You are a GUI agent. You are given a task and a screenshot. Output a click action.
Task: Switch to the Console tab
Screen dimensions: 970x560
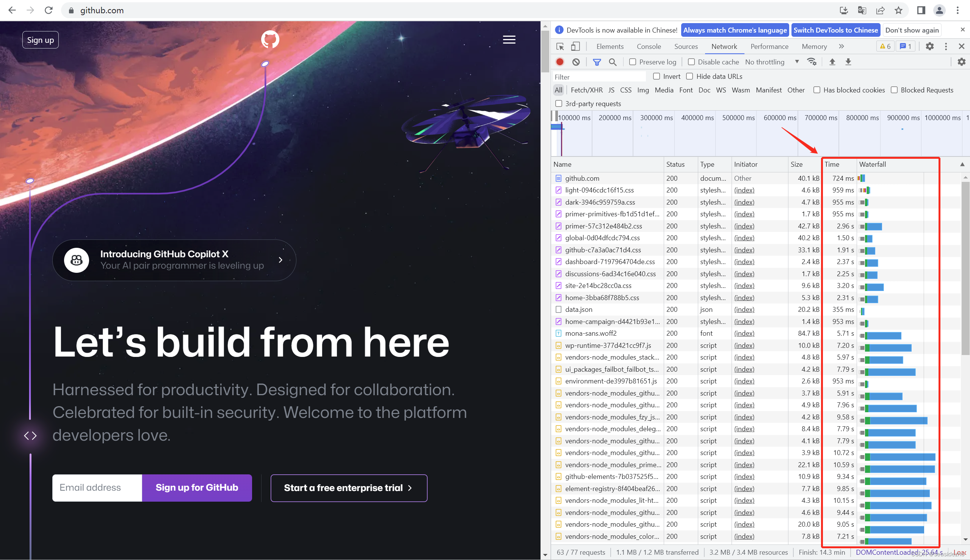click(649, 47)
